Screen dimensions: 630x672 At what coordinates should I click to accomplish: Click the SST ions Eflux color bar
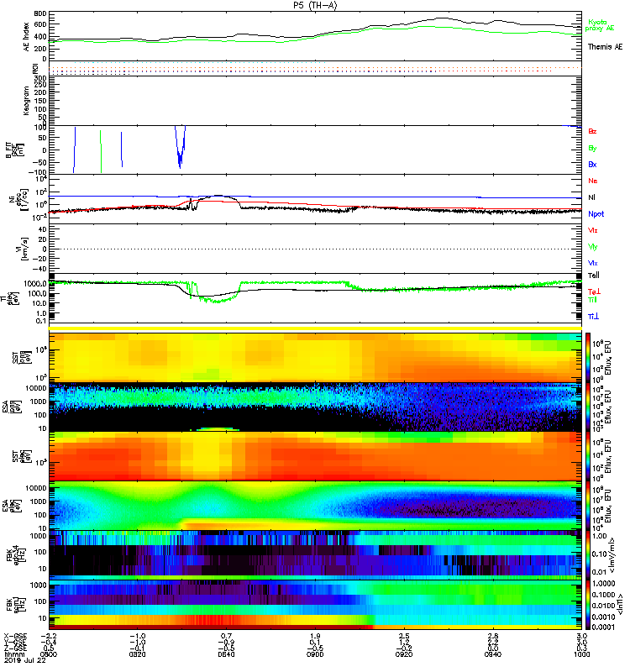tap(589, 358)
